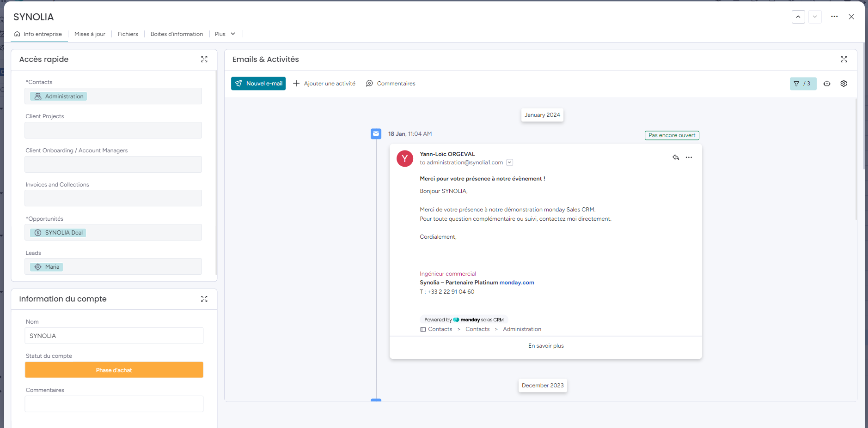Switch to the Mises à jour tab
The width and height of the screenshot is (868, 428).
(90, 34)
